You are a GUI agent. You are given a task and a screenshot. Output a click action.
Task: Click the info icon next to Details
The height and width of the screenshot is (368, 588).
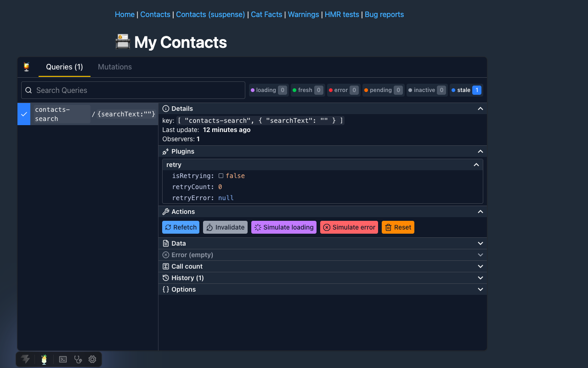166,109
